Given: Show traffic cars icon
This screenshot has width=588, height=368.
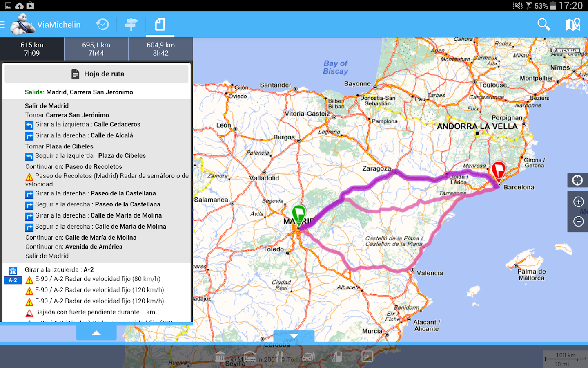Looking at the screenshot, I should point(309,357).
